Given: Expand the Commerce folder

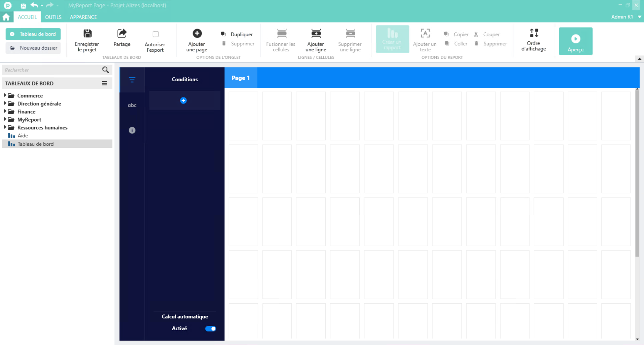Looking at the screenshot, I should [5, 95].
